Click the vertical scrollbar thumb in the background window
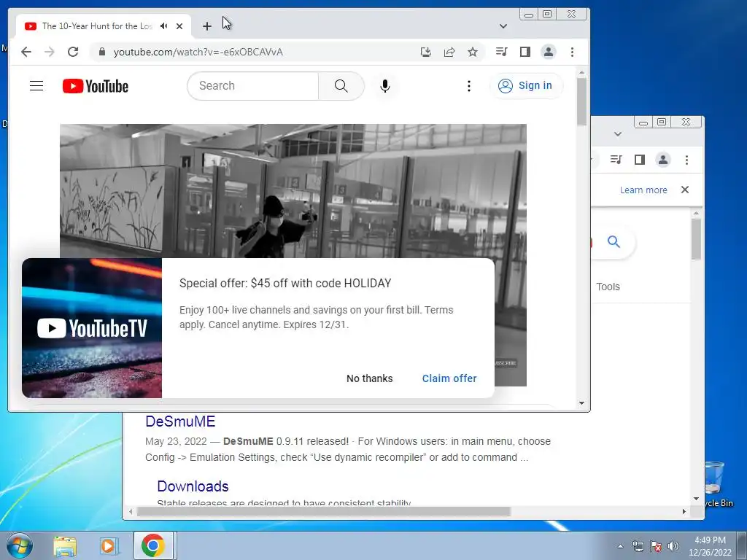The image size is (747, 560). click(697, 239)
